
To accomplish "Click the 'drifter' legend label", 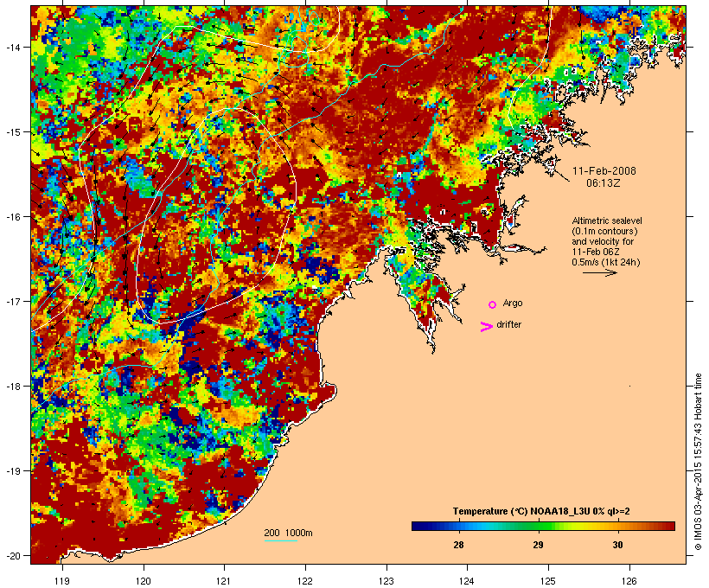I will tap(508, 324).
